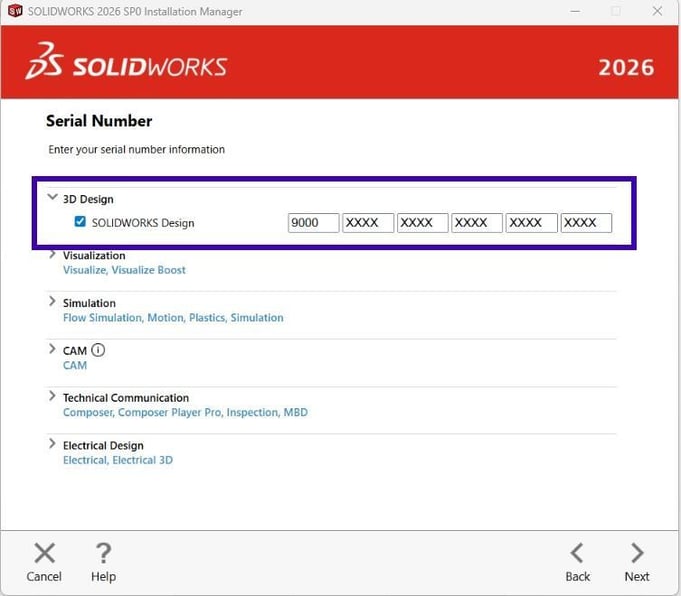Click the SOLIDWORKS app icon in title bar
This screenshot has height=596, width=681.
pyautogui.click(x=15, y=11)
